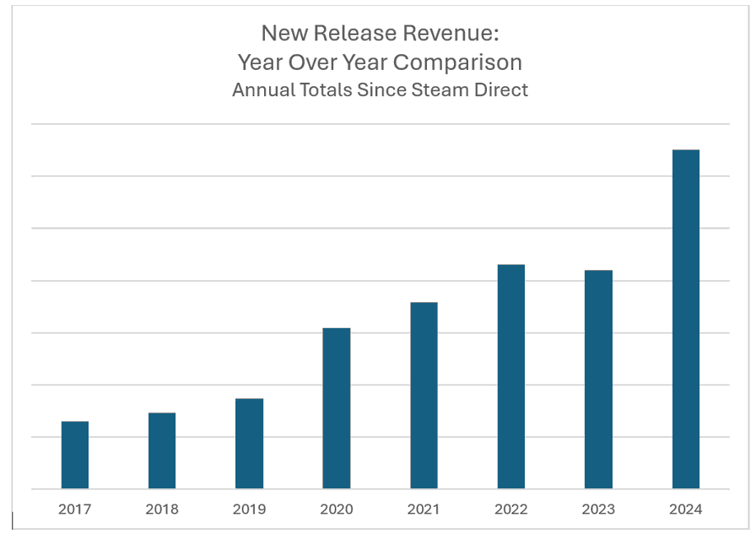Select the tallest bar for 2024
756x534 pixels.
685,319
